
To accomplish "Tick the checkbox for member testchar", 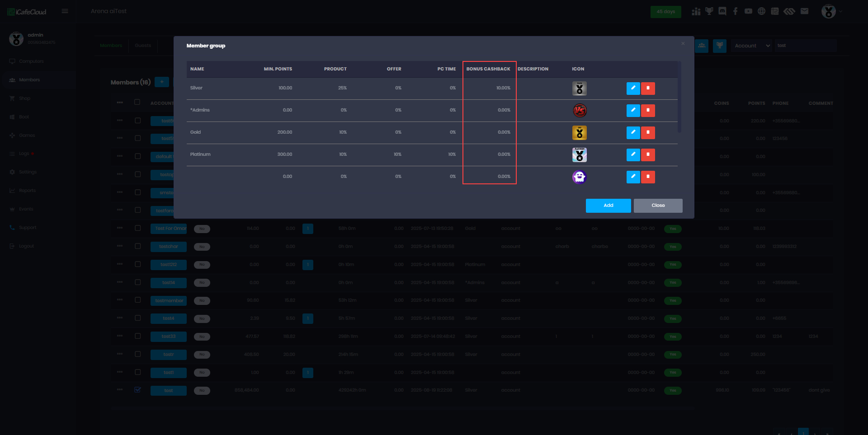I will coord(138,246).
